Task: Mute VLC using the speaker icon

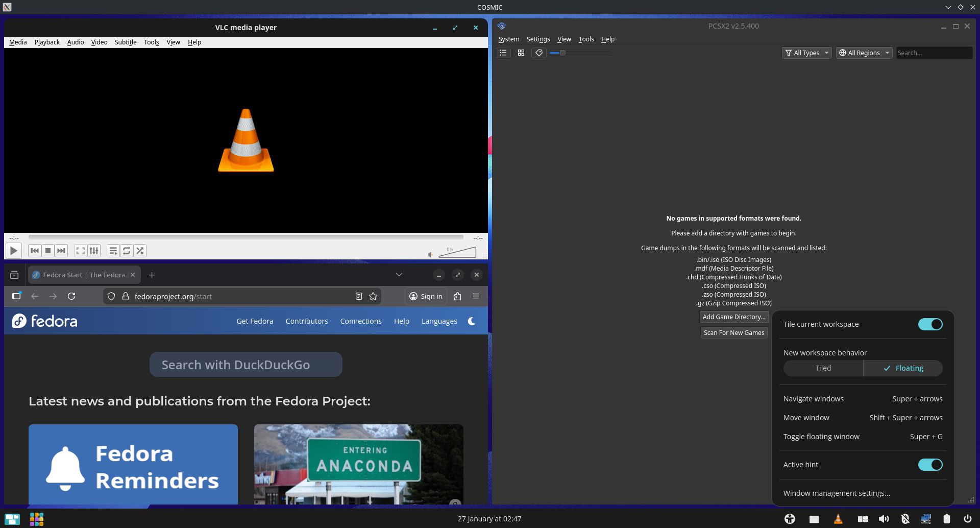Action: (x=430, y=254)
